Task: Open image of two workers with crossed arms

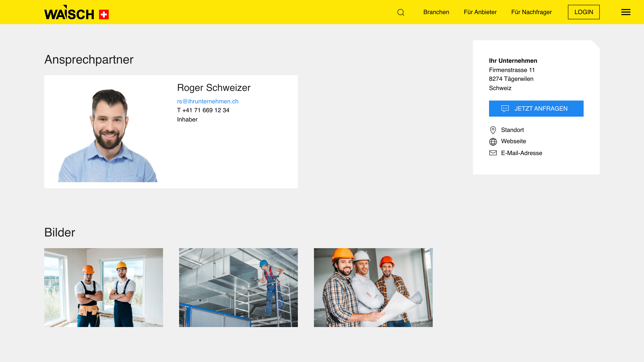Action: point(103,287)
